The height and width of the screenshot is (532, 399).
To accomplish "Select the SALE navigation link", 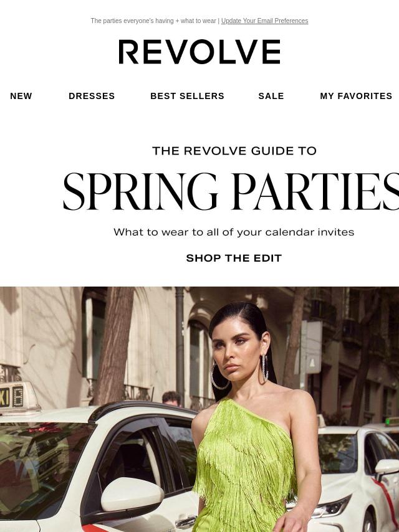I will pos(271,96).
